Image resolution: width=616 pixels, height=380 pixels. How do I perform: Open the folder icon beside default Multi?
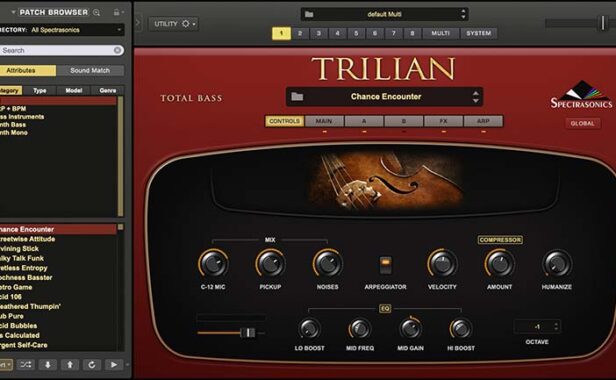[x=309, y=14]
